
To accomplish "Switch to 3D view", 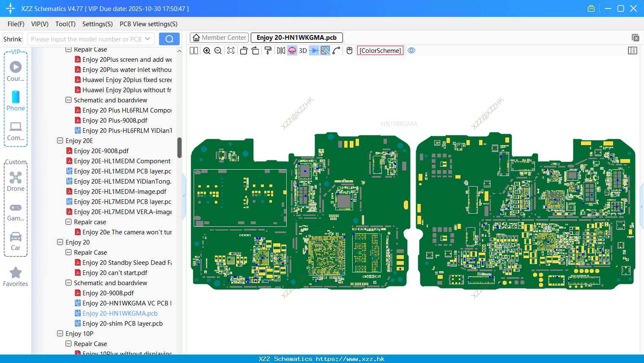I will (303, 51).
